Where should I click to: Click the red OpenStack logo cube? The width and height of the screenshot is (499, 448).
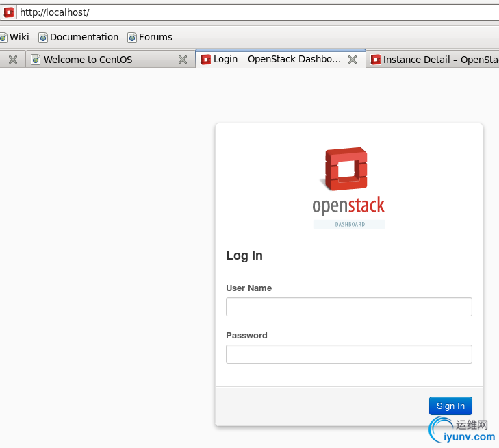[x=345, y=169]
